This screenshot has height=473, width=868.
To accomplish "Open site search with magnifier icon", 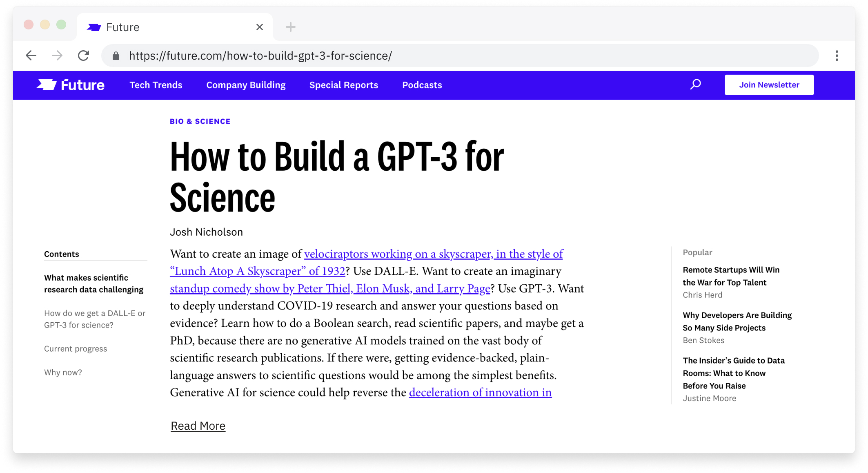I will pos(695,85).
